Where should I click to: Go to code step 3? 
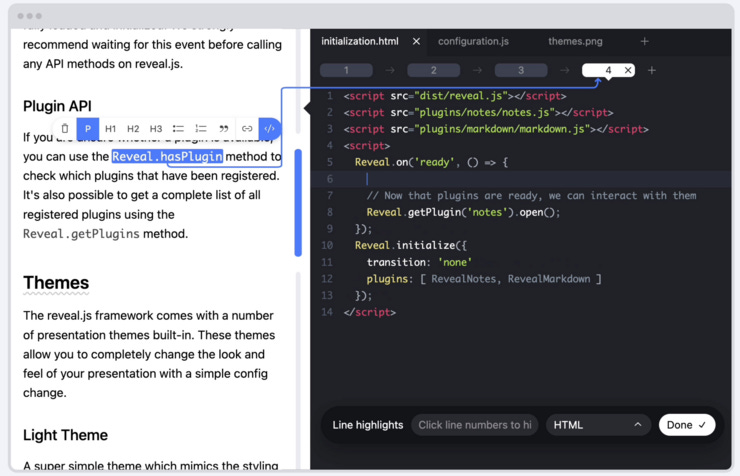[521, 70]
